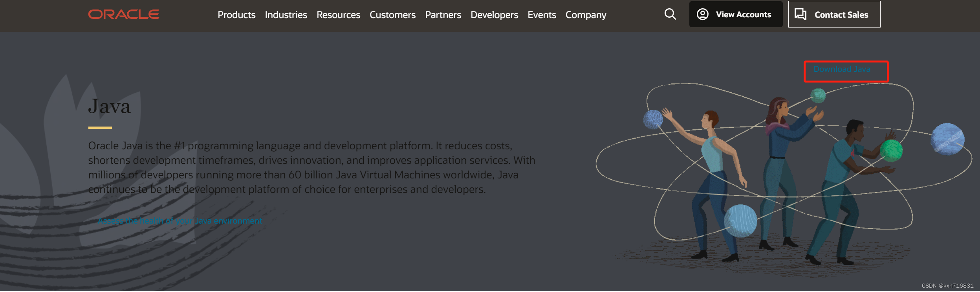Open the Industries menu
This screenshot has height=292, width=980.
click(x=286, y=15)
